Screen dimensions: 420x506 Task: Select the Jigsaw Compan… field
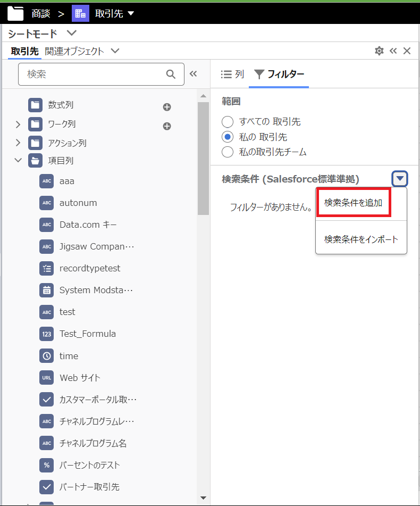pyautogui.click(x=97, y=246)
